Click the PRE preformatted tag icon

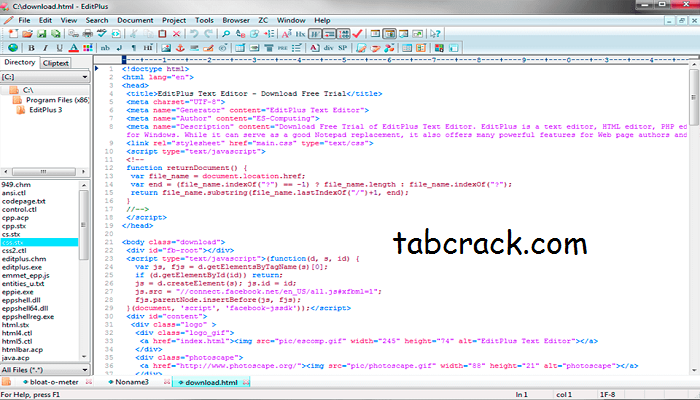pyautogui.click(x=282, y=48)
